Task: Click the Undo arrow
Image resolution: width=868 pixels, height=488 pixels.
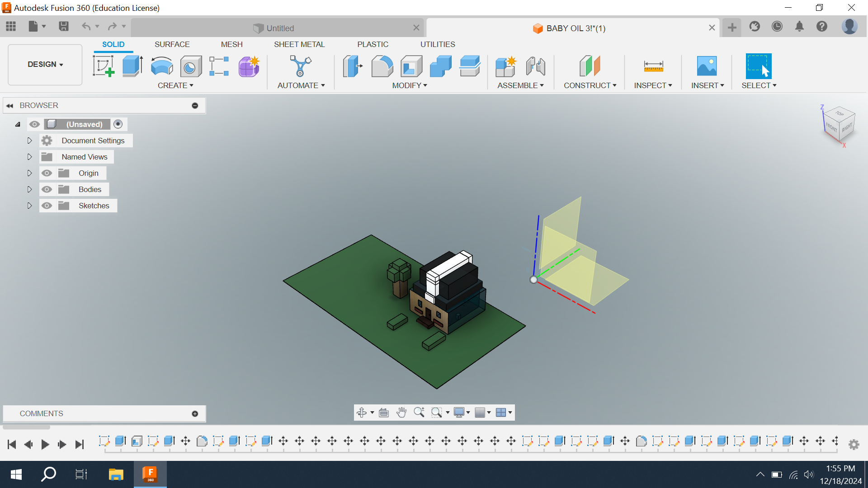Action: tap(86, 27)
